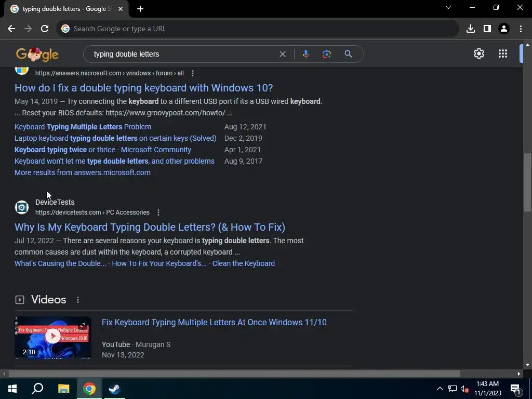
Task: Click the scroll down arrow
Action: click(x=527, y=365)
